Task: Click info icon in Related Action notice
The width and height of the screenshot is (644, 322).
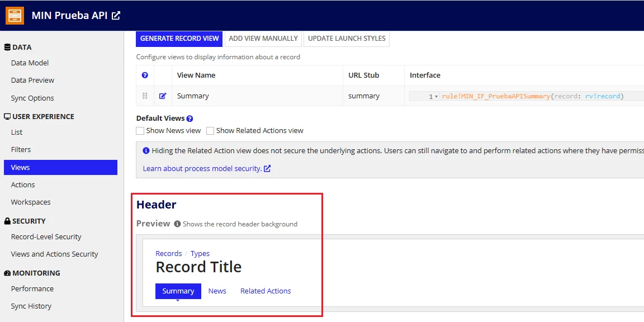Action: coord(146,150)
